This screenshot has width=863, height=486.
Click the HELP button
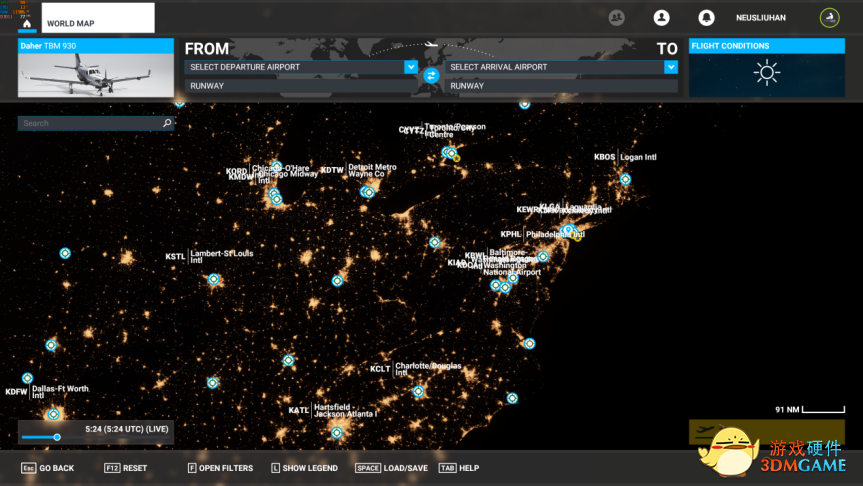point(459,468)
